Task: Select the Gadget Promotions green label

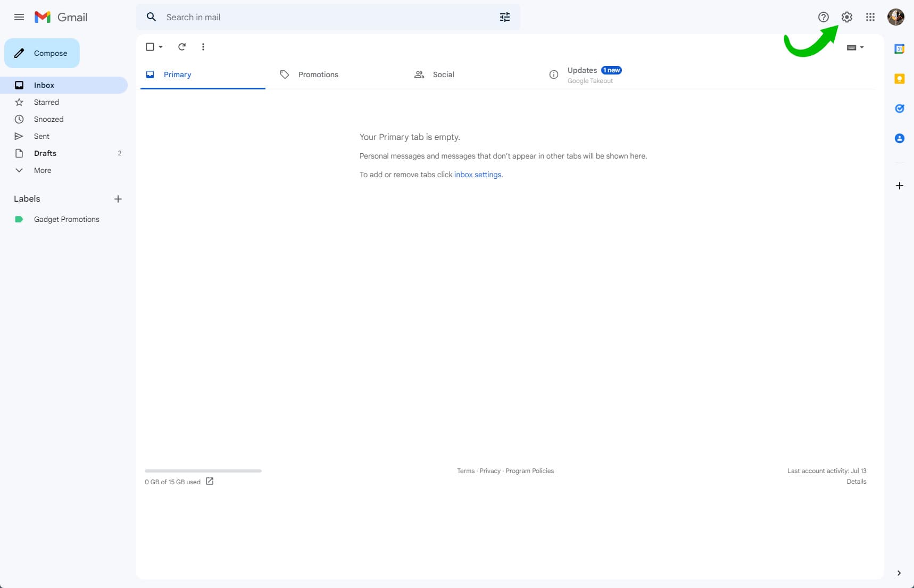Action: [67, 219]
